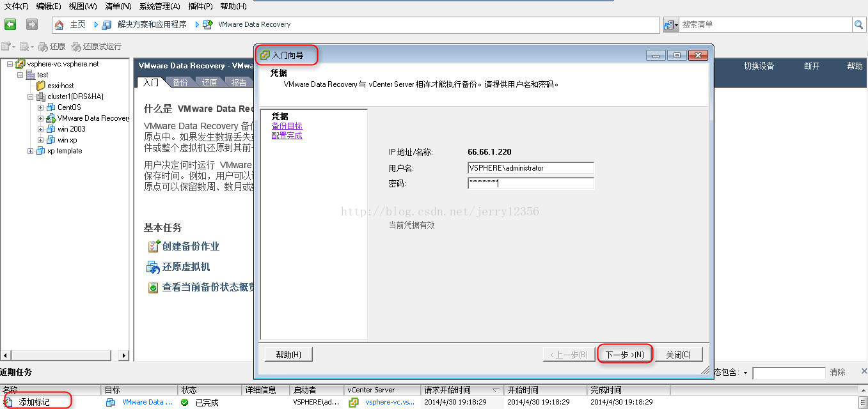The width and height of the screenshot is (868, 409).
Task: Click the 配置完成 wizard step link
Action: 287,135
